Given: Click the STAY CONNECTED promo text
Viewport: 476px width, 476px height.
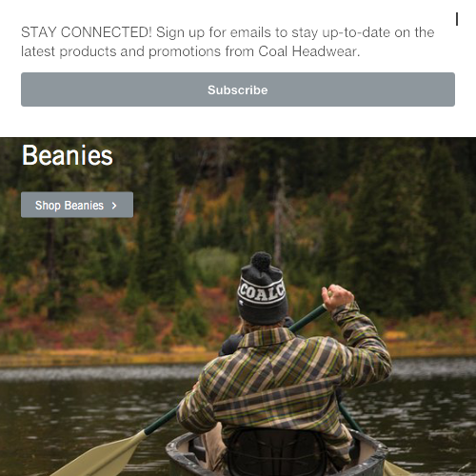Looking at the screenshot, I should click(x=228, y=42).
